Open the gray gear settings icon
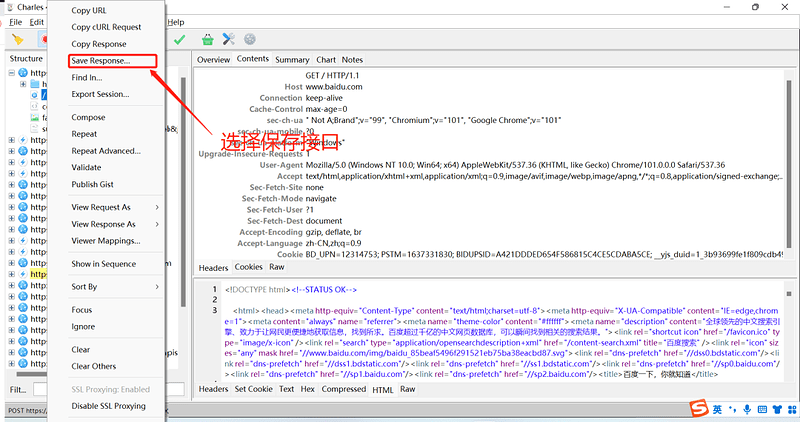The height and width of the screenshot is (422, 800). (249, 39)
